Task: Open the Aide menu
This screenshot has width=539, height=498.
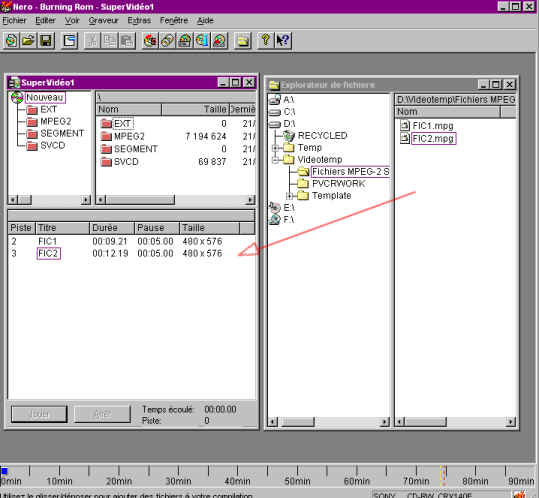Action: [205, 21]
